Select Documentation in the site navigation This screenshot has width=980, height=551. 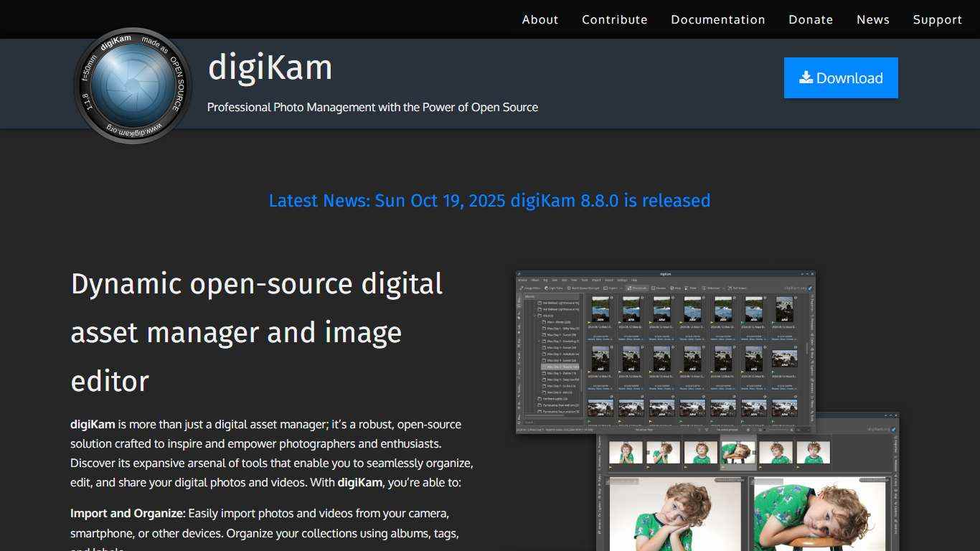point(717,19)
